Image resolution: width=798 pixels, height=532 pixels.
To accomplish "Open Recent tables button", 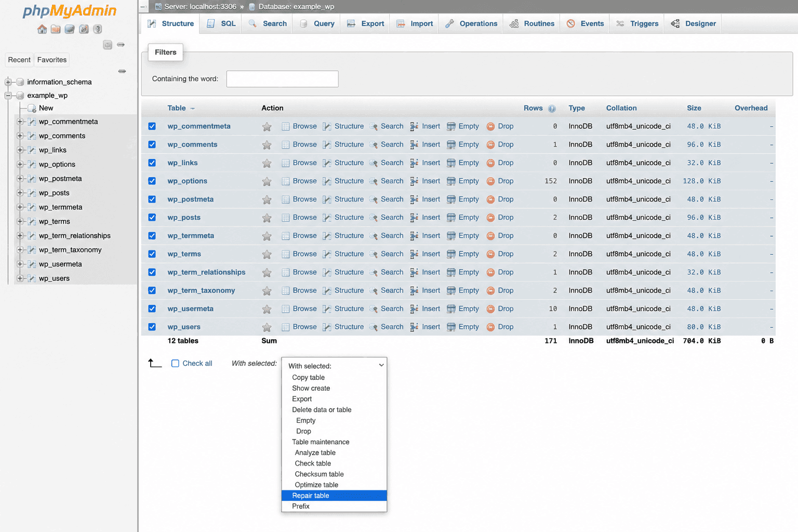I will tap(19, 60).
